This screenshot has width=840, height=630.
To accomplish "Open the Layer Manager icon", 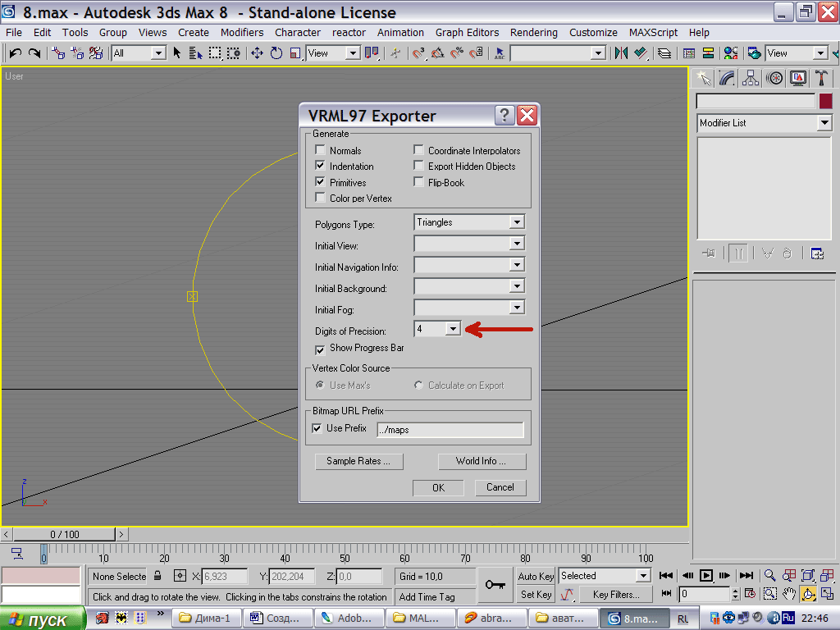I will [664, 53].
